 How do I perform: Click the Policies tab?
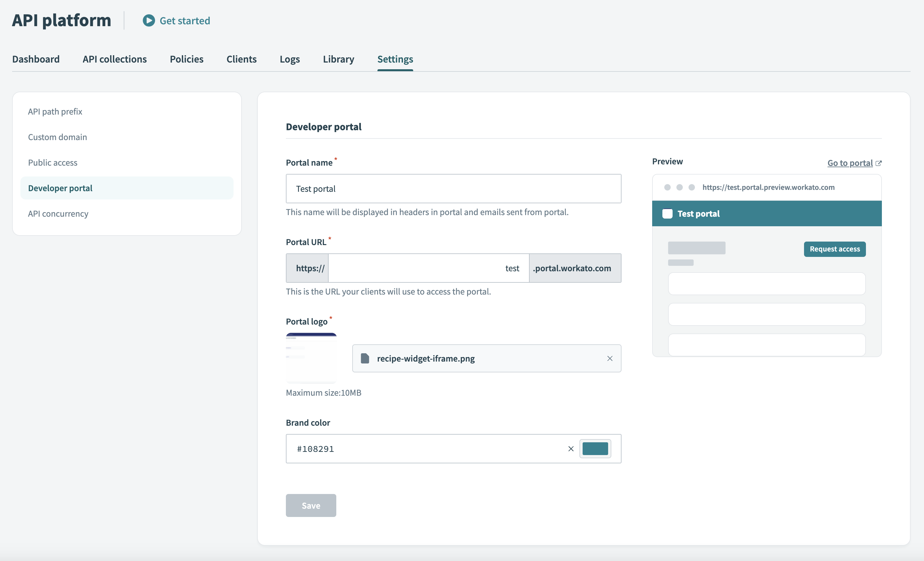186,59
